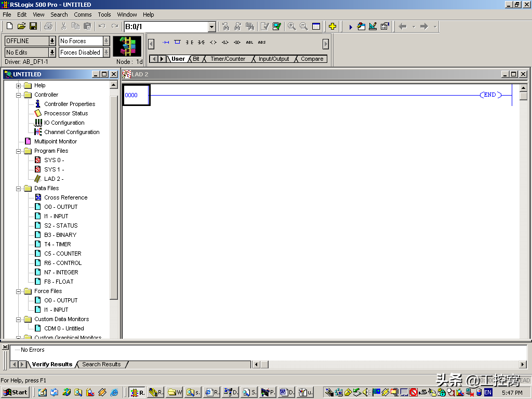Image resolution: width=532 pixels, height=399 pixels.
Task: Insert a new rung instruction
Action: pyautogui.click(x=166, y=43)
